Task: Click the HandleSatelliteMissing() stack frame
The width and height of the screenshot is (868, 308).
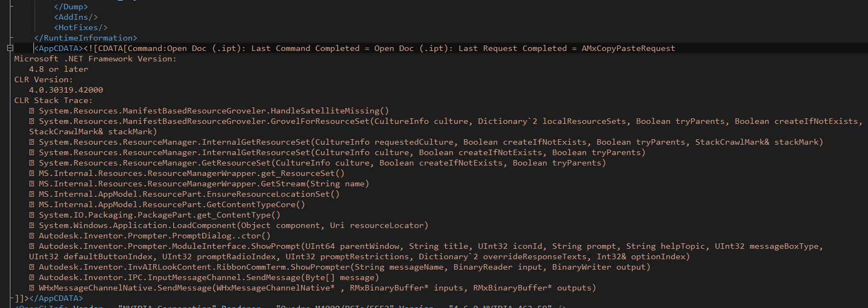Action: (214, 111)
